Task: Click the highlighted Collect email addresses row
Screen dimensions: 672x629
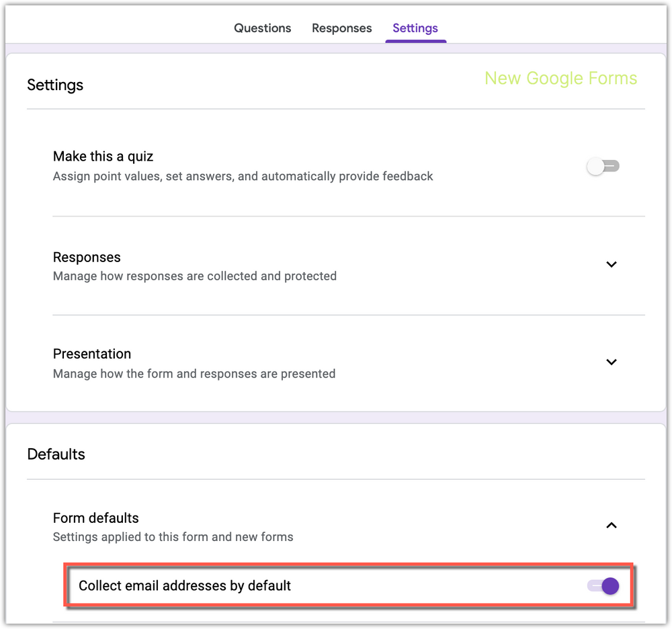Action: (x=336, y=585)
